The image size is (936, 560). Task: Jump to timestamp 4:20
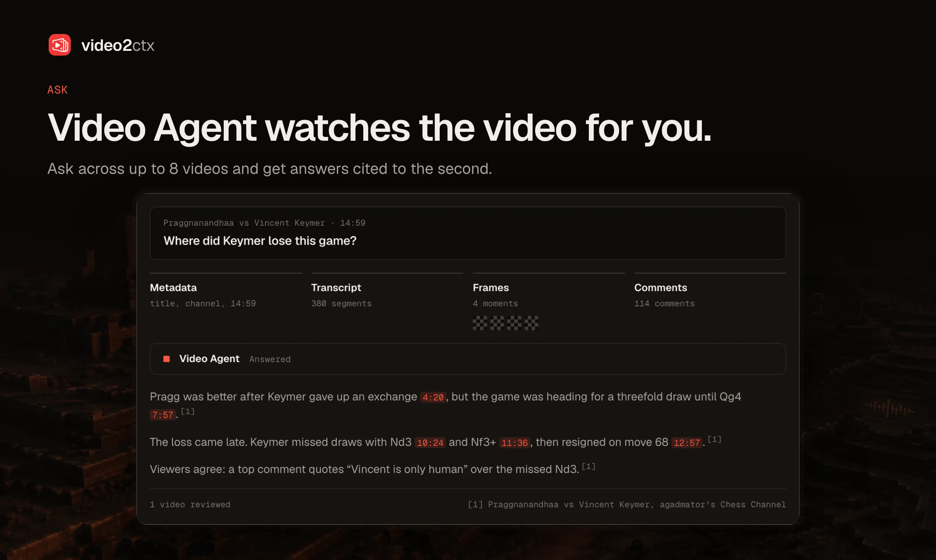click(433, 398)
